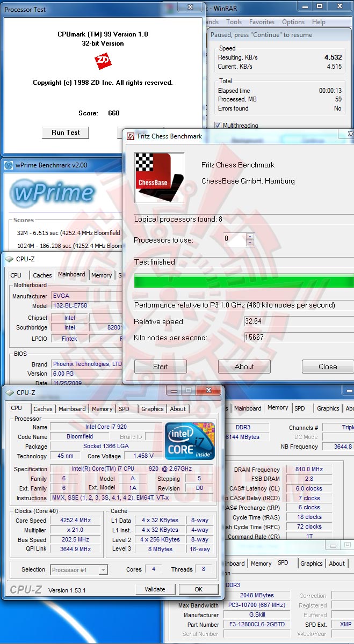Screen dimensions: 354x644
Task: Click the Core Speed 4252.4 MHz value
Action: click(x=76, y=521)
